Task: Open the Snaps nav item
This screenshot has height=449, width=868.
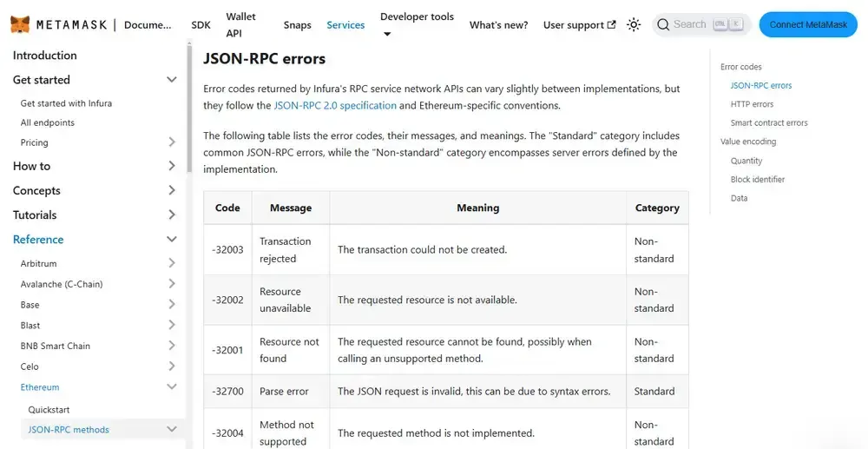Action: click(297, 25)
